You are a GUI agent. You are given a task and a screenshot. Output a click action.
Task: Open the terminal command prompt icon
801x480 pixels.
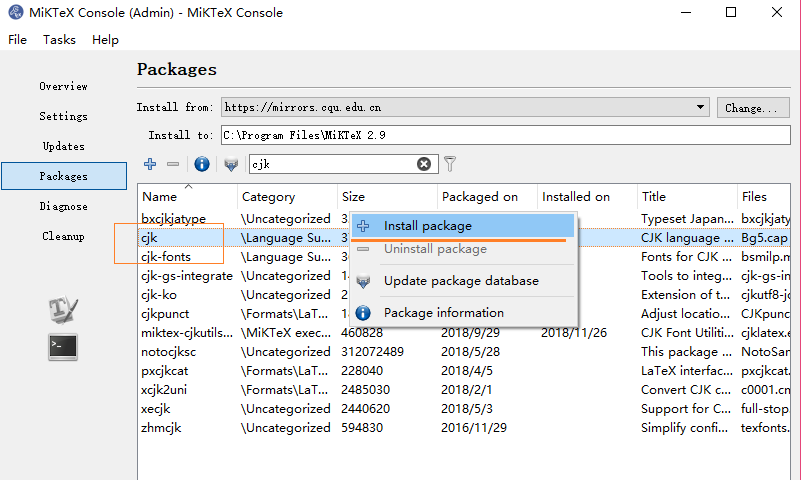coord(63,347)
